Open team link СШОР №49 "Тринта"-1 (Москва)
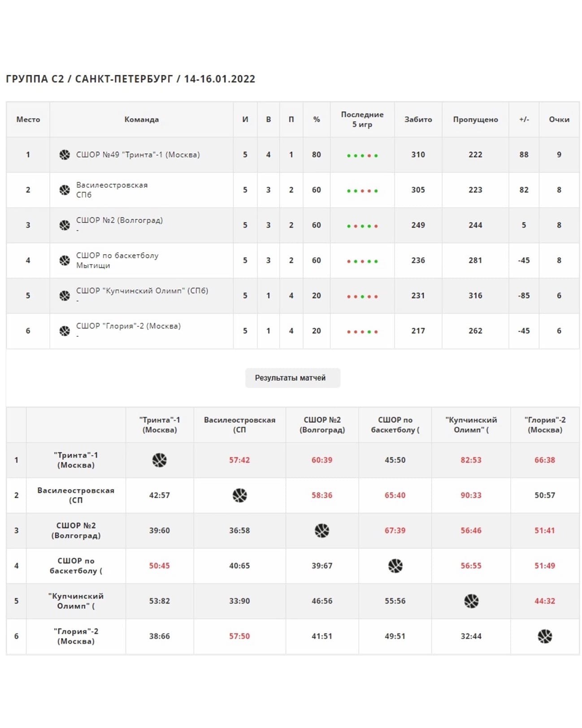The height and width of the screenshot is (728, 582). point(138,155)
